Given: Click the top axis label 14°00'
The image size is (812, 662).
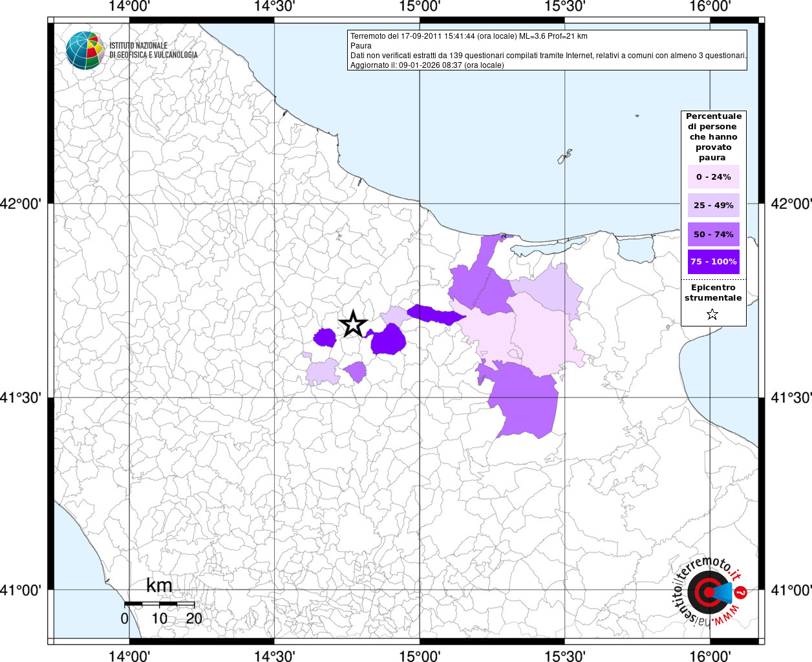Looking at the screenshot, I should coord(130,6).
